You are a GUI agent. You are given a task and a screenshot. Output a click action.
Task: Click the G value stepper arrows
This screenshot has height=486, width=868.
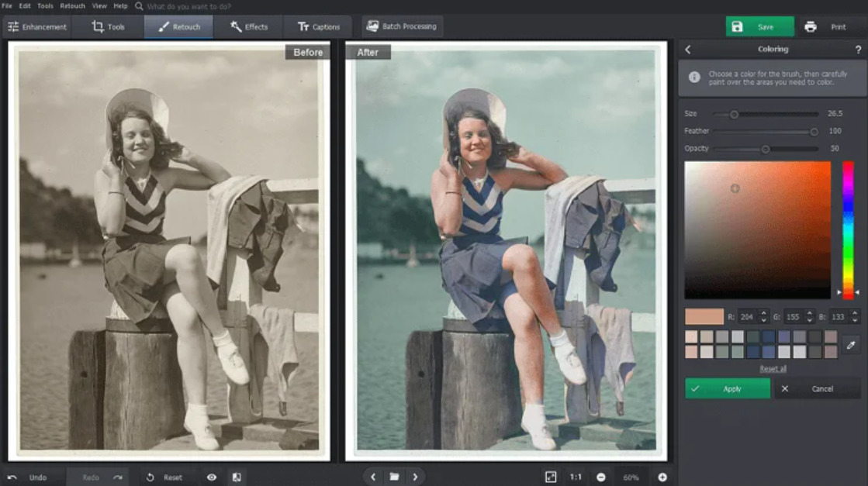[x=809, y=316]
